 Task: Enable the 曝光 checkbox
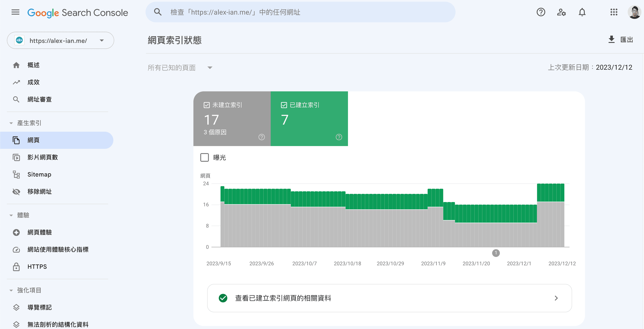(x=205, y=157)
